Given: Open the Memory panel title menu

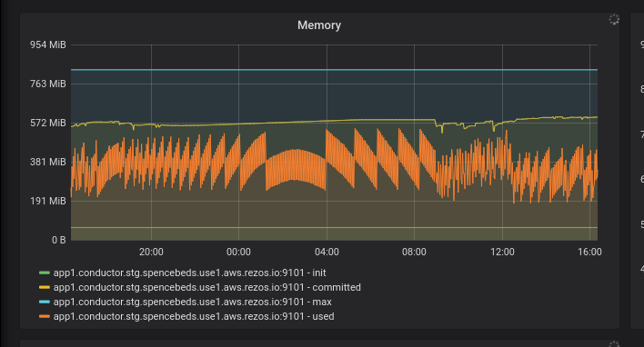Looking at the screenshot, I should click(319, 25).
